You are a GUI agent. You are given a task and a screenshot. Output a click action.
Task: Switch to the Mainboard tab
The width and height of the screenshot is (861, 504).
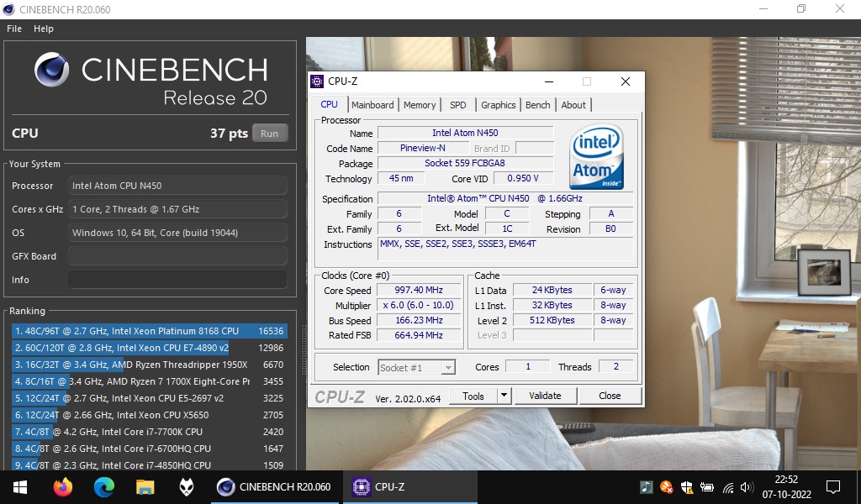[372, 105]
